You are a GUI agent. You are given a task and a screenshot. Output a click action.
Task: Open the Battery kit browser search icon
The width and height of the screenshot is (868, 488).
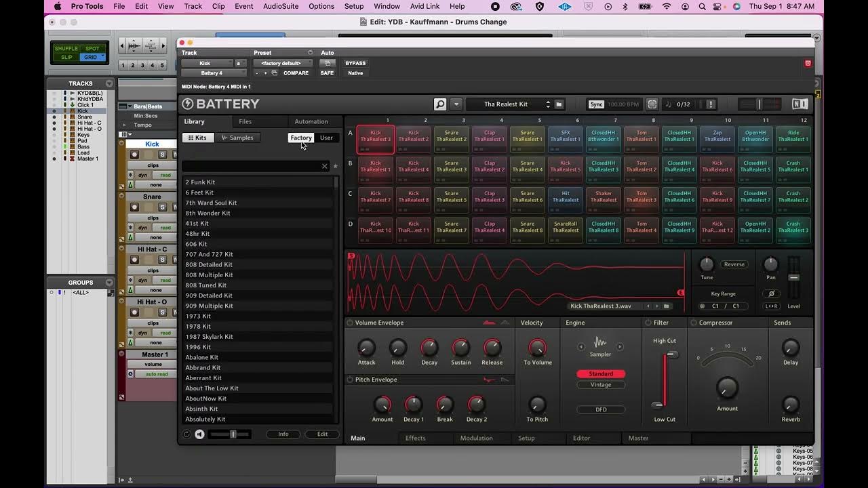coord(440,104)
